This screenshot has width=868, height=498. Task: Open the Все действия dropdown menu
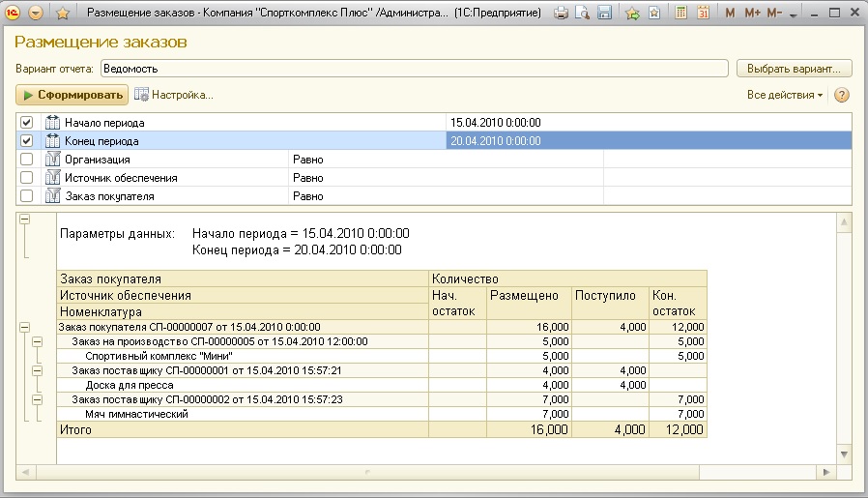[785, 95]
